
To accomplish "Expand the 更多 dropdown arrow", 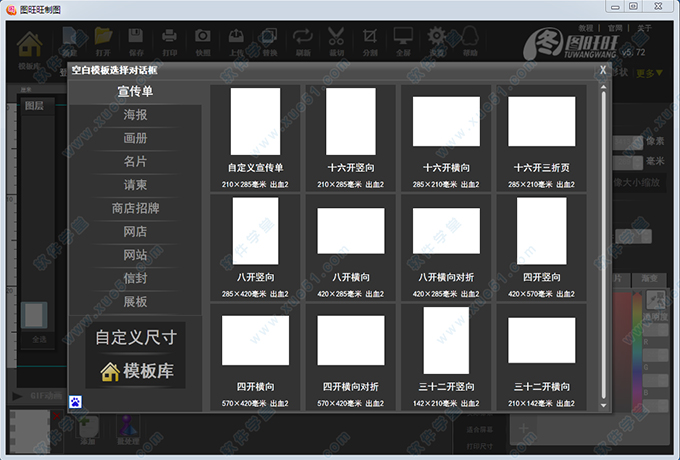I will click(660, 73).
